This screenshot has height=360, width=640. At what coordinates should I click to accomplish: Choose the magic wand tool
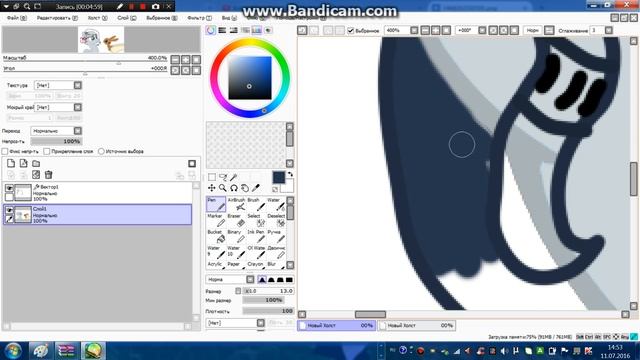[233, 177]
